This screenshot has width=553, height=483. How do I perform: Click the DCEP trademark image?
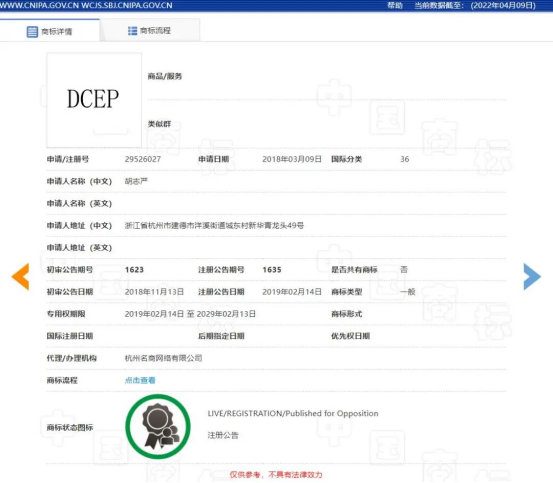pos(94,100)
